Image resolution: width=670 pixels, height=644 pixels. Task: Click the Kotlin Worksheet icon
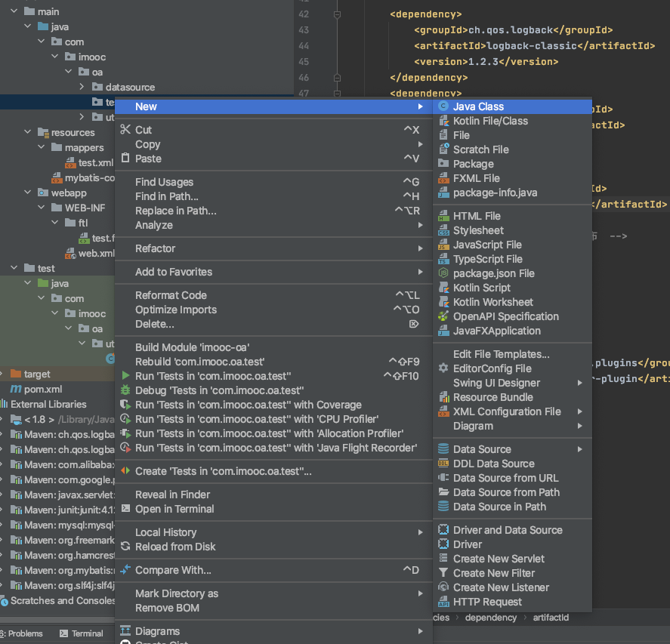point(443,302)
